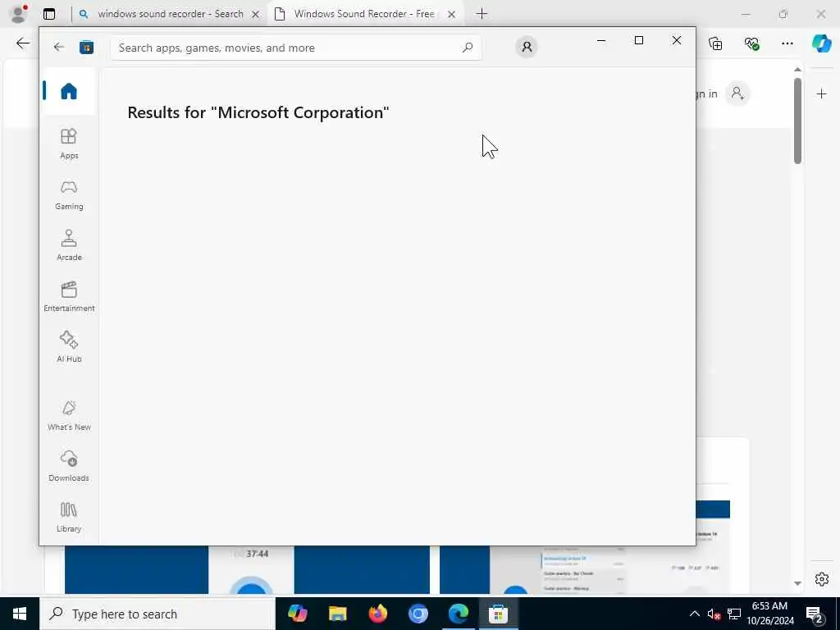The height and width of the screenshot is (630, 840).
Task: Click the network tray icon
Action: (734, 614)
